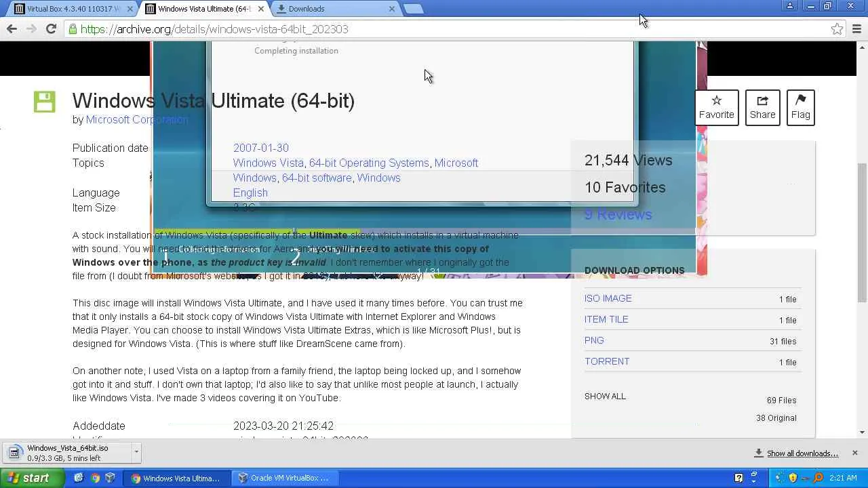Open the ITEM TILE download option
Viewport: 868px width, 488px height.
pos(606,319)
